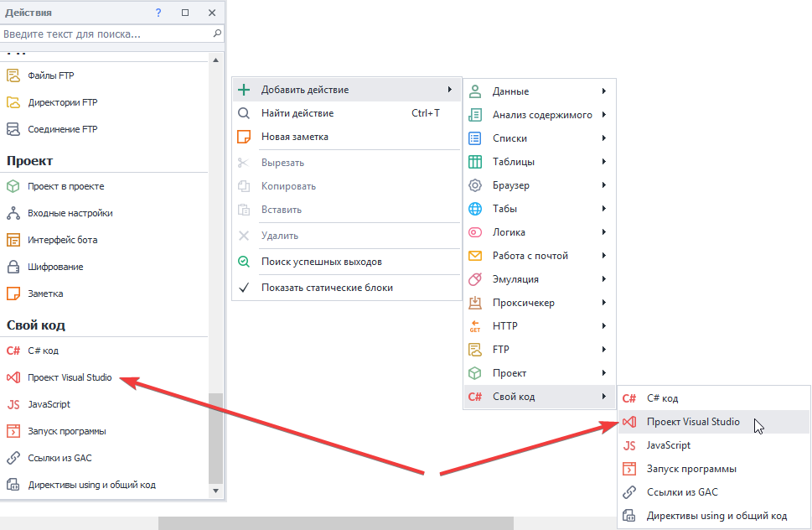Viewport: 812px width, 530px height.
Task: Open Проект Visual Studio in submenu
Action: (693, 422)
